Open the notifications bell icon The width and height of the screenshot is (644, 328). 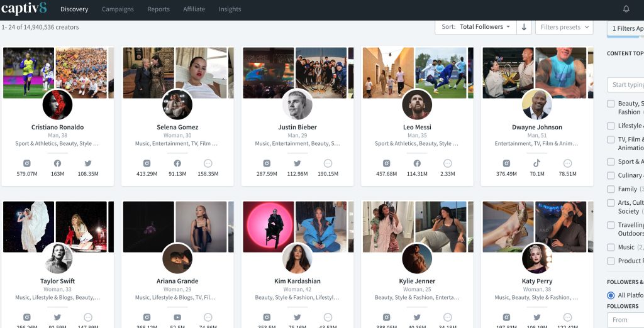tap(626, 9)
